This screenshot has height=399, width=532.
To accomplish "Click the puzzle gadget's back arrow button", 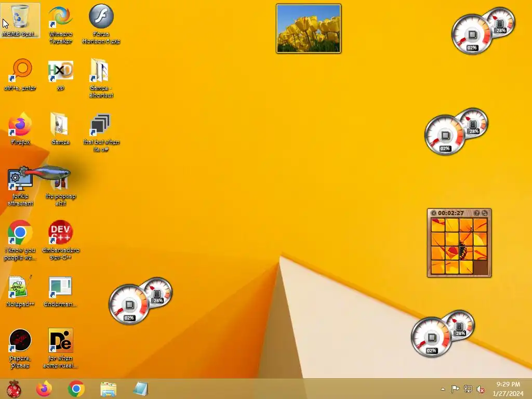I will click(x=433, y=213).
